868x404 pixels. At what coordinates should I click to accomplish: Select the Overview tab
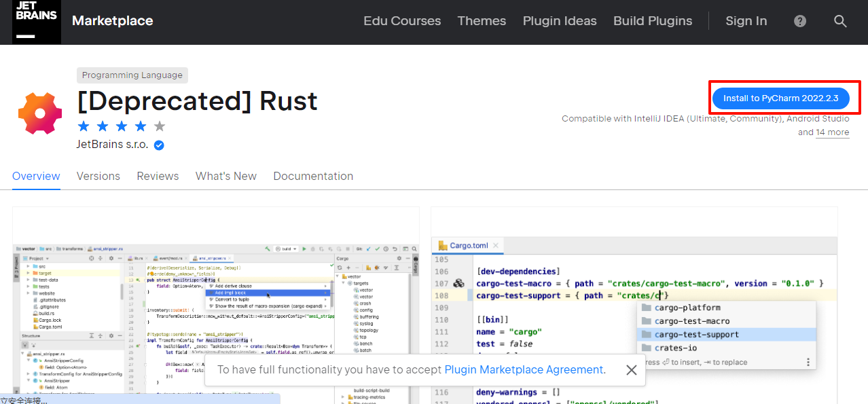coord(36,176)
